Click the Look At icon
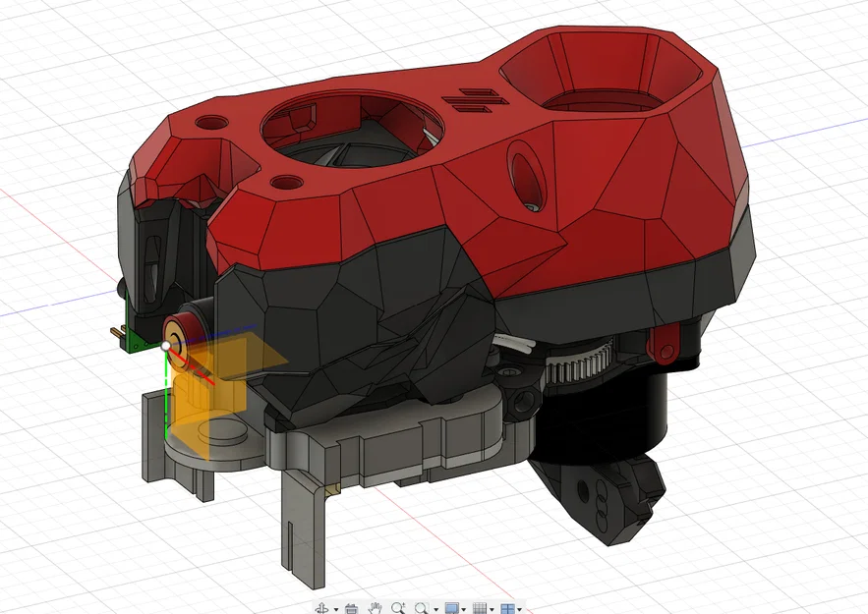The image size is (868, 614). pos(351,608)
